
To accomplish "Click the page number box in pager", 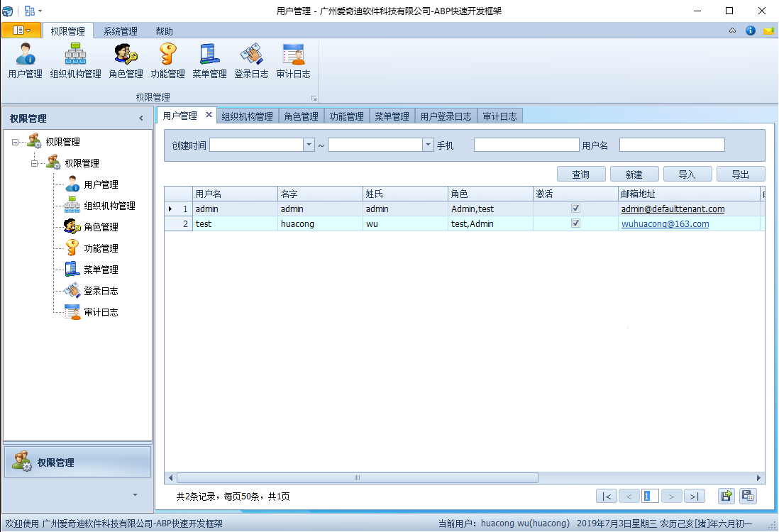I will click(x=650, y=497).
